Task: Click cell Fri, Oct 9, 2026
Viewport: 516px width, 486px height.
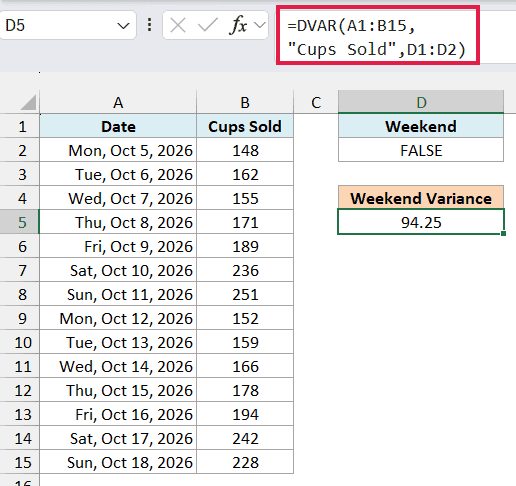Action: pyautogui.click(x=118, y=246)
